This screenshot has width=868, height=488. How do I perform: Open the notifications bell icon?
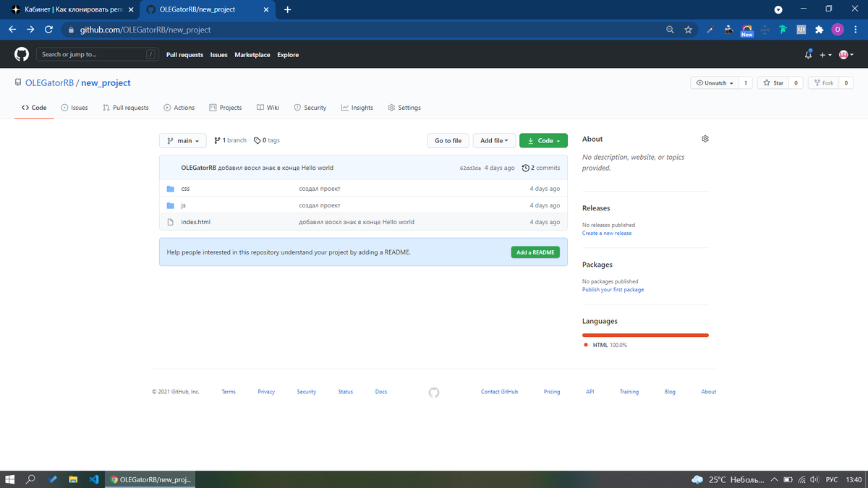[x=809, y=54]
